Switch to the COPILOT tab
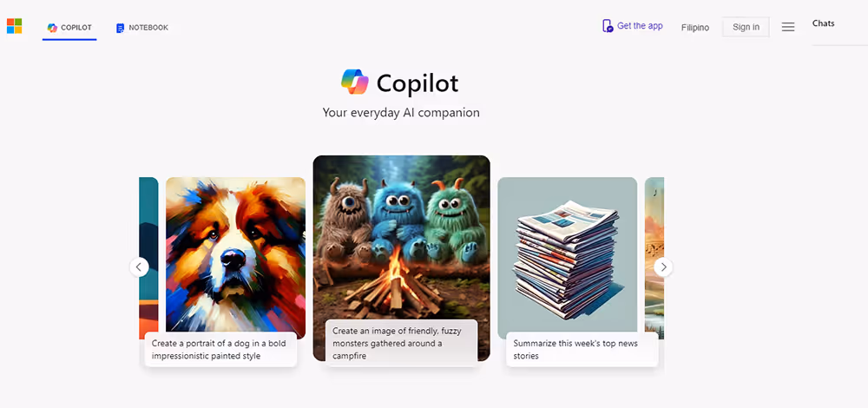Screen dimensions: 868x408 (x=69, y=28)
